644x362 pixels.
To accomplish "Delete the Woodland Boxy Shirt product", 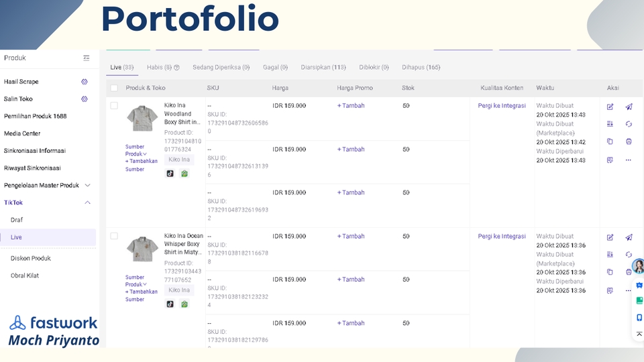I will pos(629,141).
